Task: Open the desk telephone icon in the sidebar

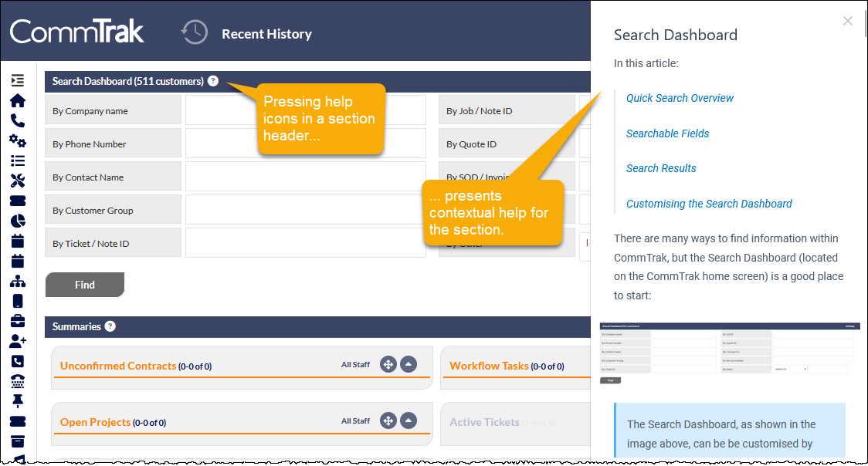Action: click(18, 381)
